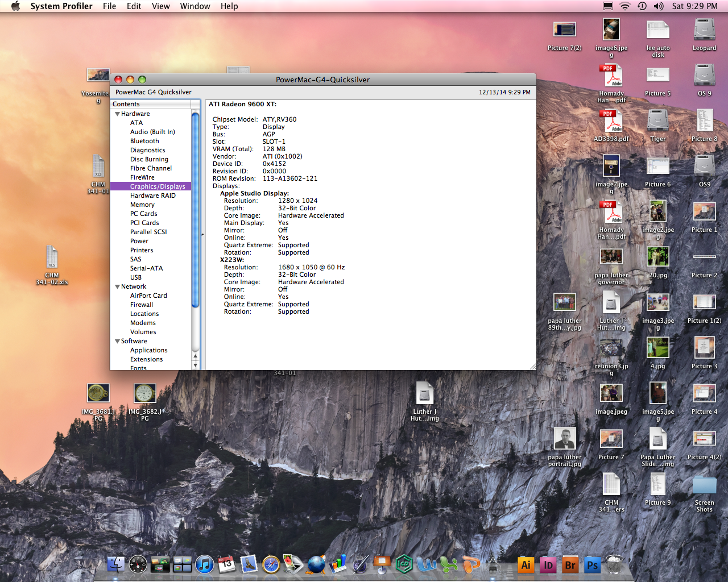Launch Microsoft Word from the dock

click(x=427, y=564)
